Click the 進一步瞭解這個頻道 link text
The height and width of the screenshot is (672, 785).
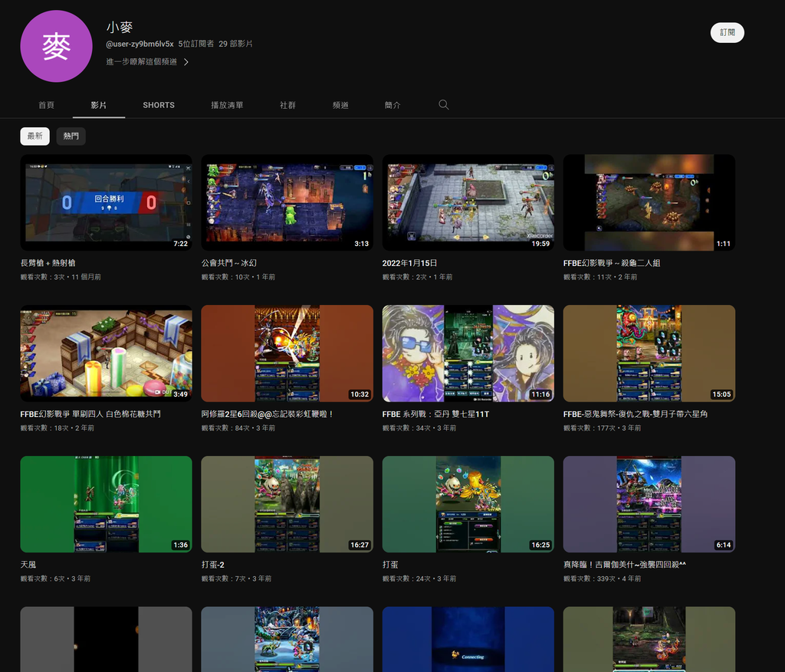(142, 62)
